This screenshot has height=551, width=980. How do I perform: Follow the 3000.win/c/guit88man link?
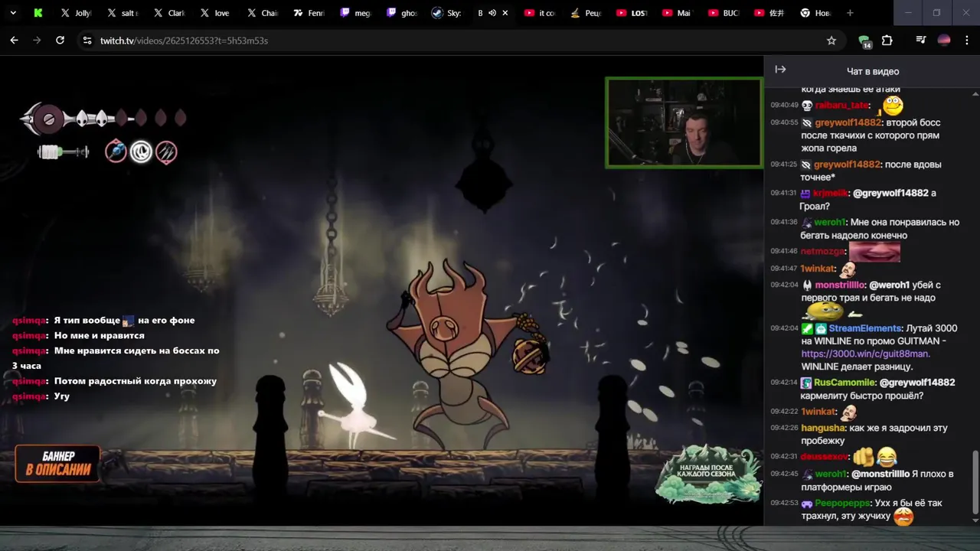(x=865, y=354)
